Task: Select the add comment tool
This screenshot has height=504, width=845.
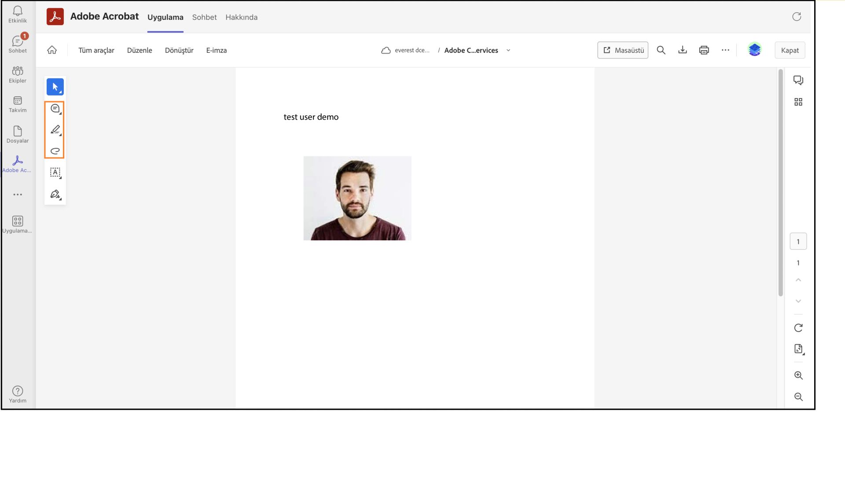Action: 55,108
